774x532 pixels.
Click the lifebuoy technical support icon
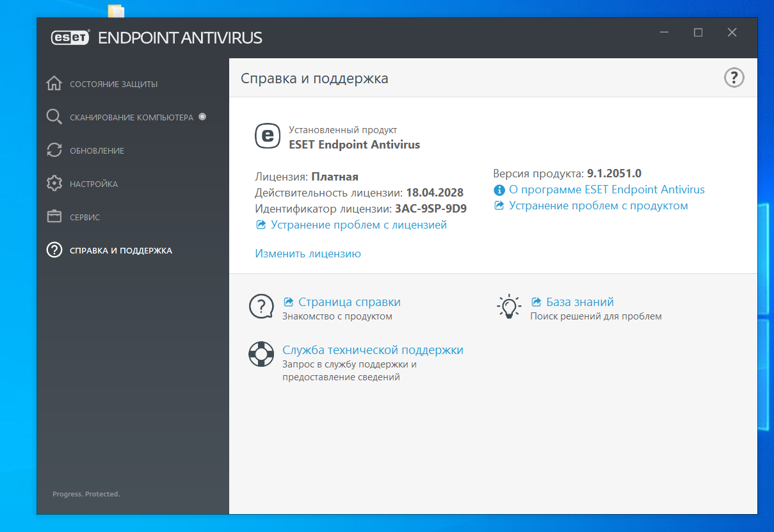pos(261,354)
